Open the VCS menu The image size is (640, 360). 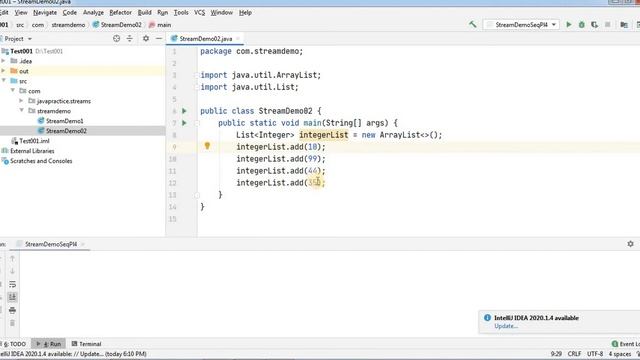pyautogui.click(x=200, y=13)
